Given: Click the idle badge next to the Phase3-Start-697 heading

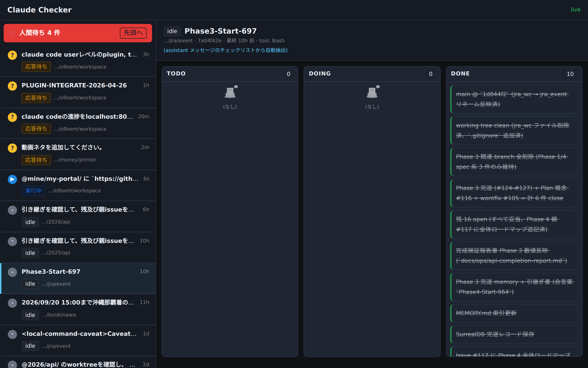Looking at the screenshot, I should (x=172, y=31).
